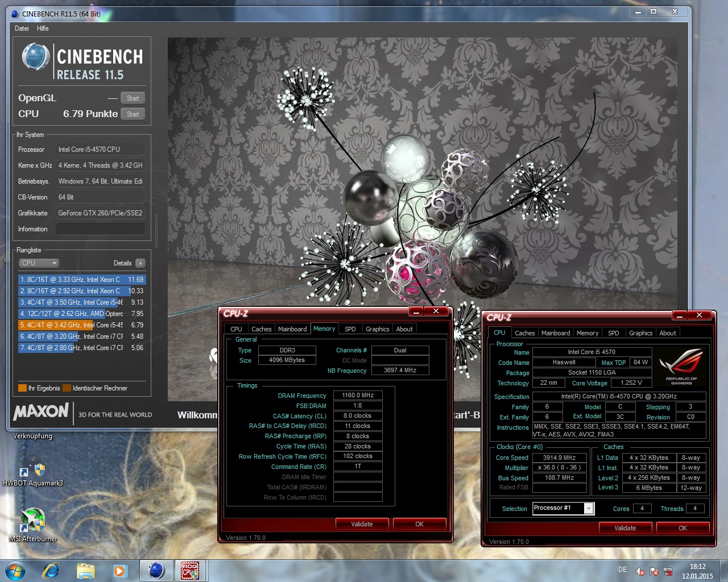The image size is (728, 582).
Task: Open the CPU ranking dropdown
Action: coord(39,263)
